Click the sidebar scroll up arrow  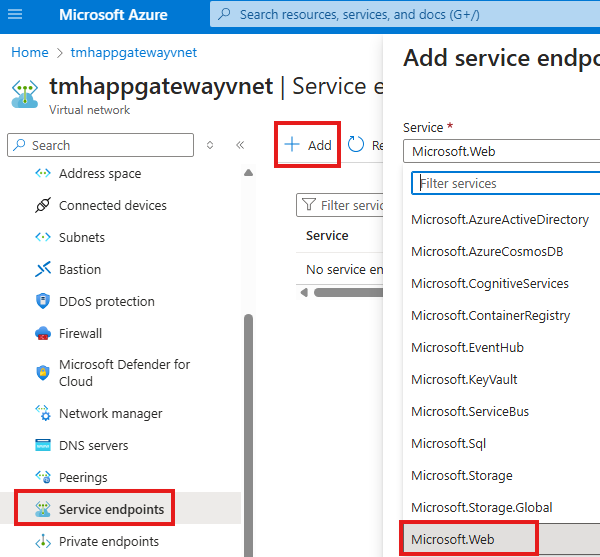click(x=248, y=173)
